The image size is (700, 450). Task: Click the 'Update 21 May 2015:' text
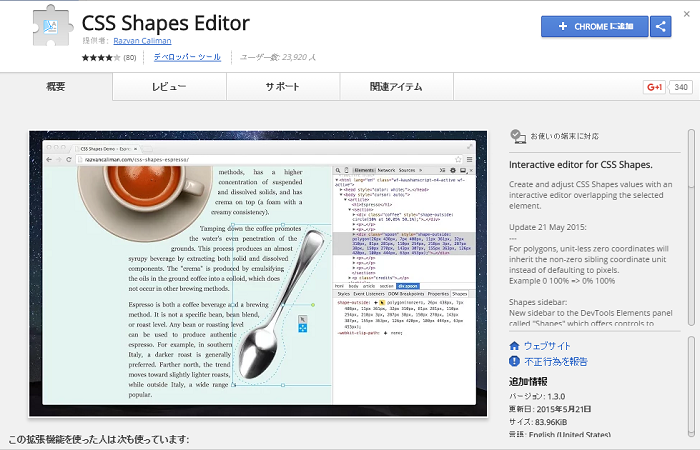(548, 227)
